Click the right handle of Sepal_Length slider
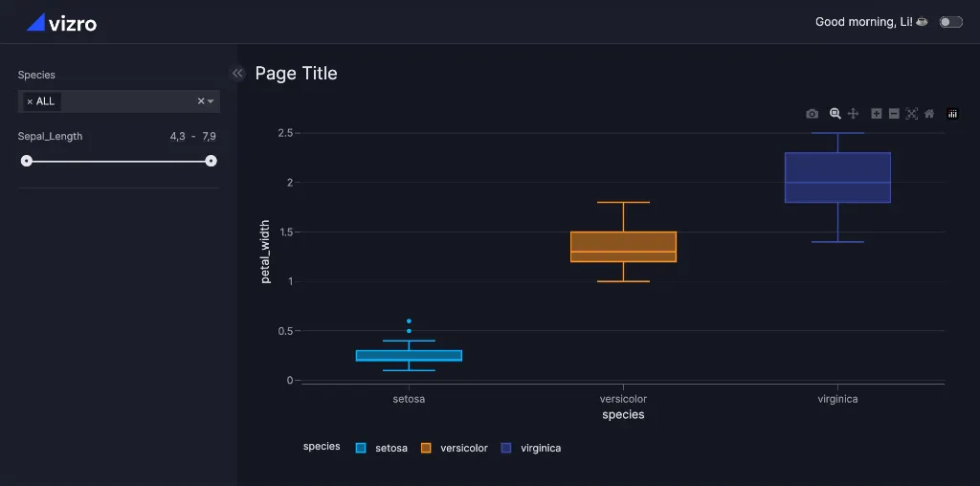 (x=212, y=161)
